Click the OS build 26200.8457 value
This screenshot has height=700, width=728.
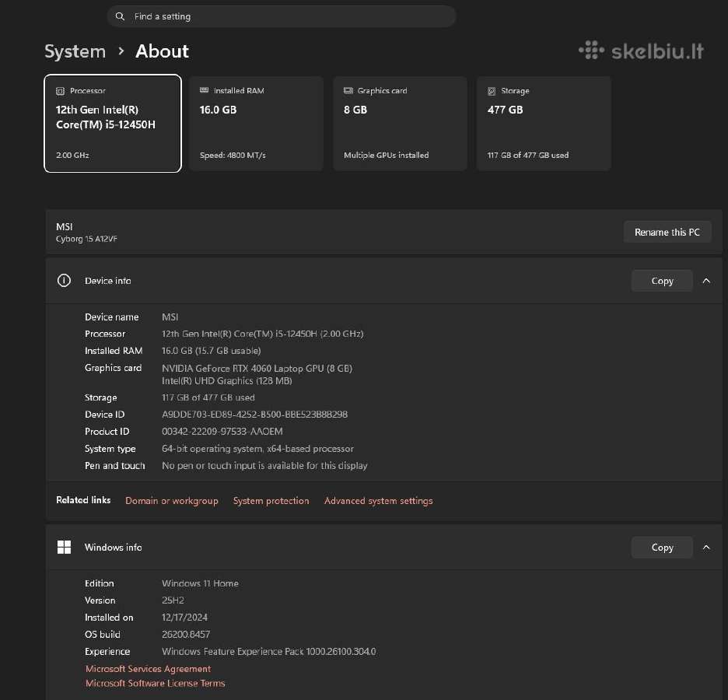[x=186, y=635]
